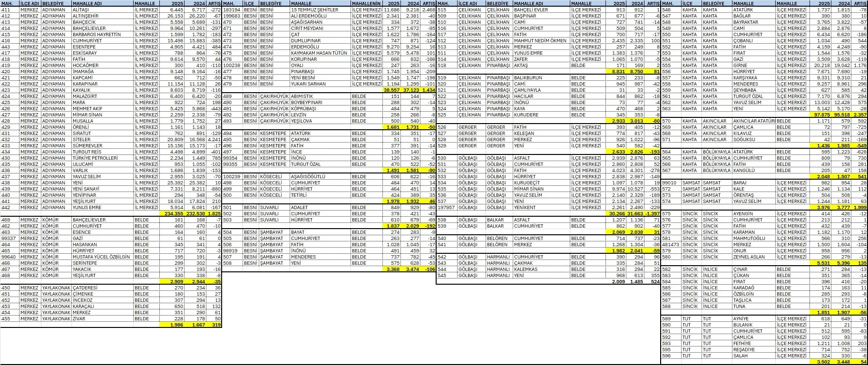This screenshot has width=868, height=365.
Task: Select the MAHALLENİN column header
Action: click(x=367, y=3)
